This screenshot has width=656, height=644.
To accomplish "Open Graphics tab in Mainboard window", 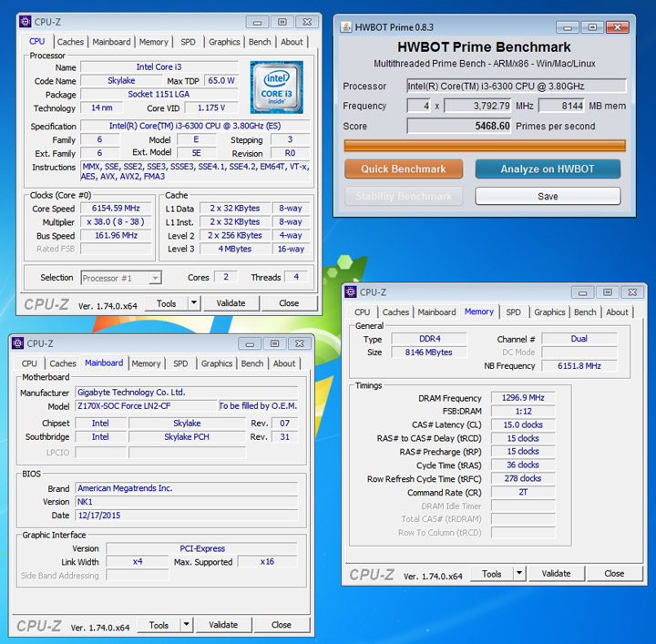I will [x=217, y=363].
